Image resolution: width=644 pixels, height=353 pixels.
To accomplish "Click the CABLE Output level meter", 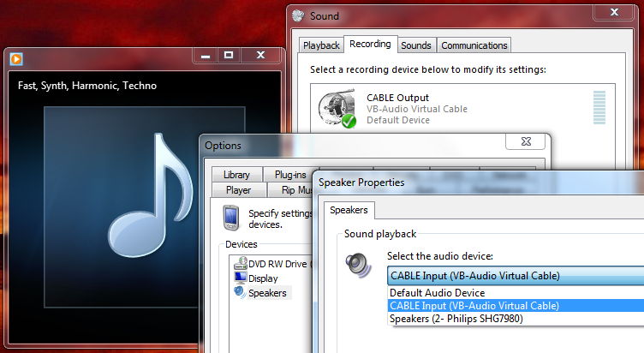I will click(x=599, y=107).
